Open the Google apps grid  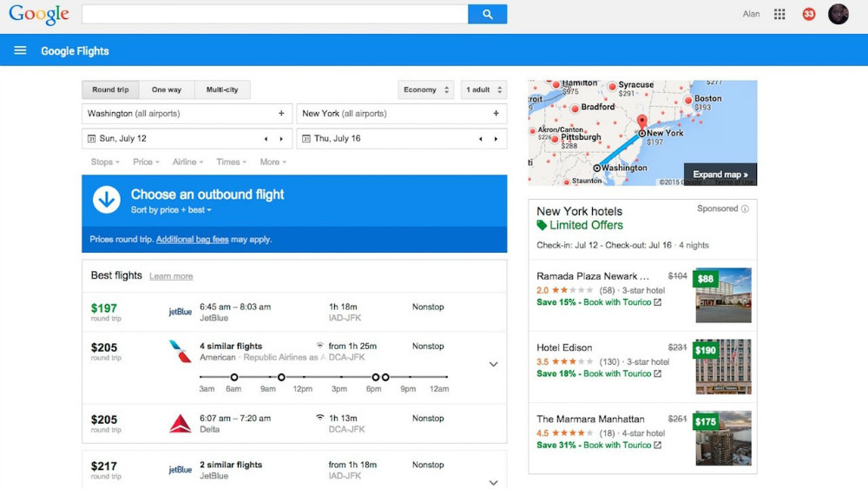(x=779, y=15)
